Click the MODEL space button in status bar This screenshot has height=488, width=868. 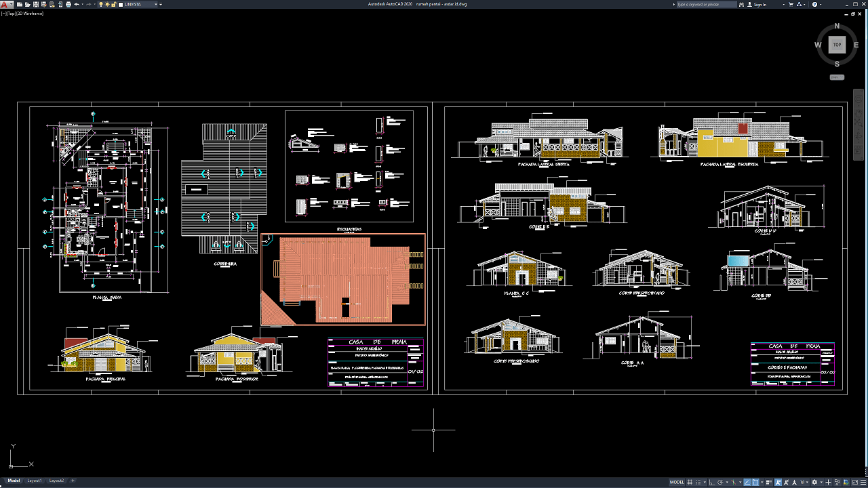677,482
